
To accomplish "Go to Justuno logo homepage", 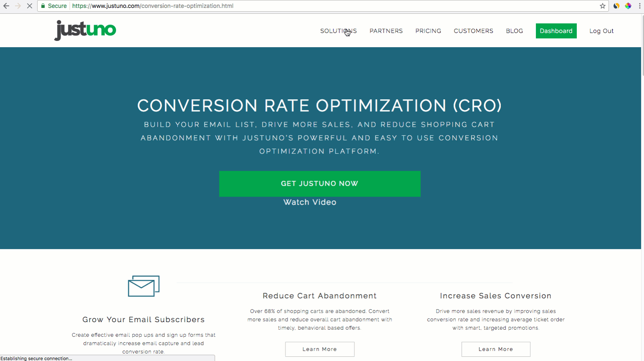I will 85,30.
